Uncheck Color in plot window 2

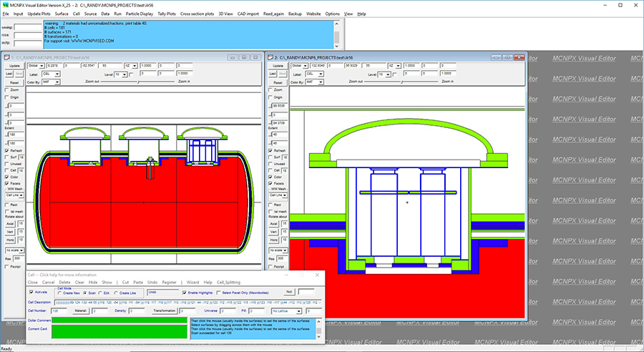[270, 177]
